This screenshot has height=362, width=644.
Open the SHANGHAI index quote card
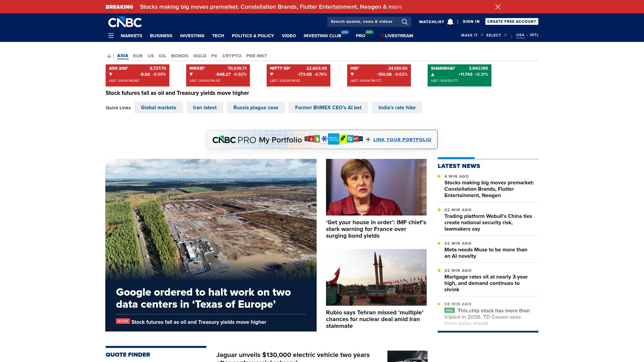[x=460, y=75]
